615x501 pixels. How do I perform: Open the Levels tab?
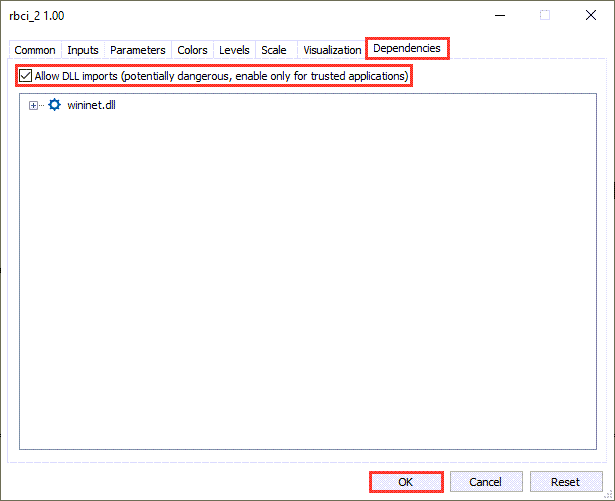coord(234,50)
